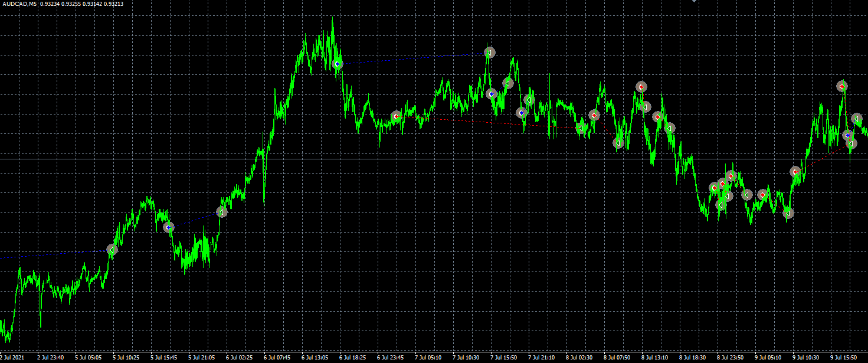Image resolution: width=868 pixels, height=363 pixels.
Task: Click the AUDCAD,M5 symbol header text
Action: pos(19,4)
